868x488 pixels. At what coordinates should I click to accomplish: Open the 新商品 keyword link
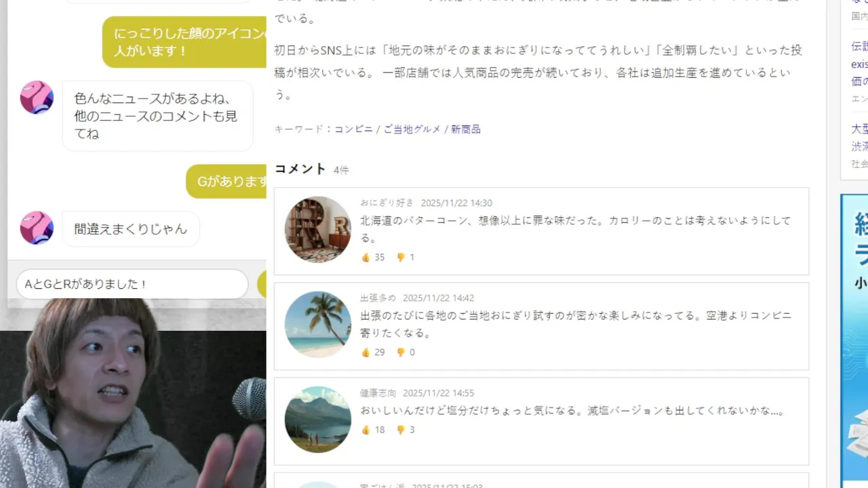point(466,129)
